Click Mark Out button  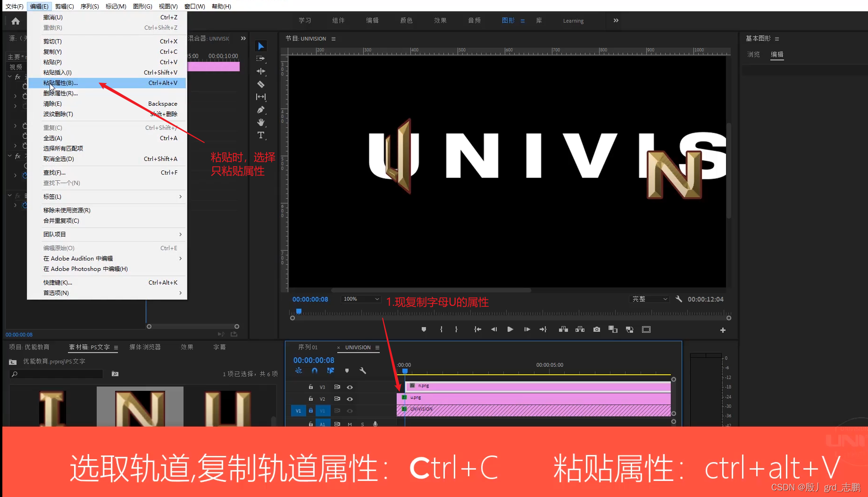click(456, 329)
